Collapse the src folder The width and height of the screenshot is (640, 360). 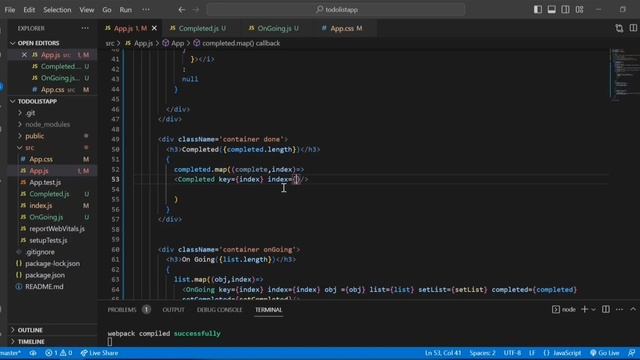[x=29, y=147]
